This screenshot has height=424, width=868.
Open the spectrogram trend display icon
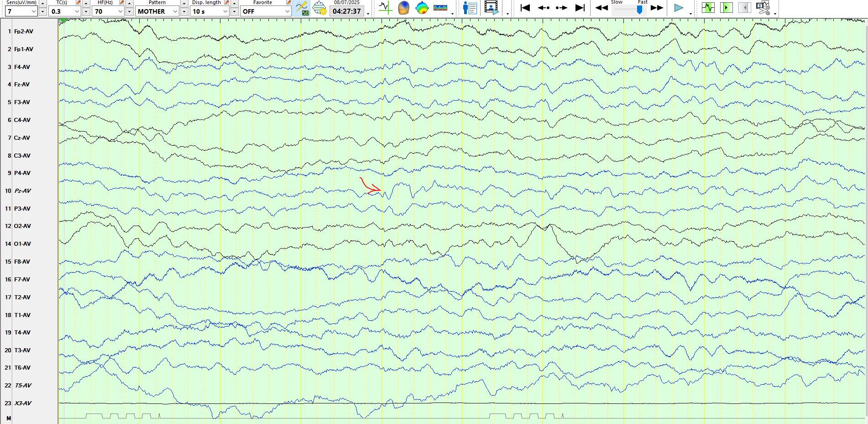click(x=440, y=8)
